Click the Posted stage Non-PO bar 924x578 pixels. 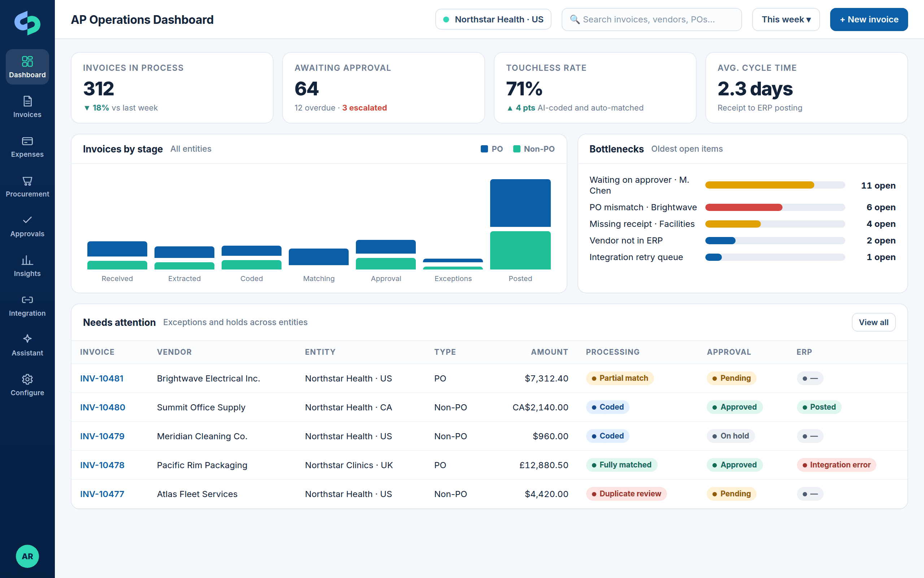coord(520,250)
